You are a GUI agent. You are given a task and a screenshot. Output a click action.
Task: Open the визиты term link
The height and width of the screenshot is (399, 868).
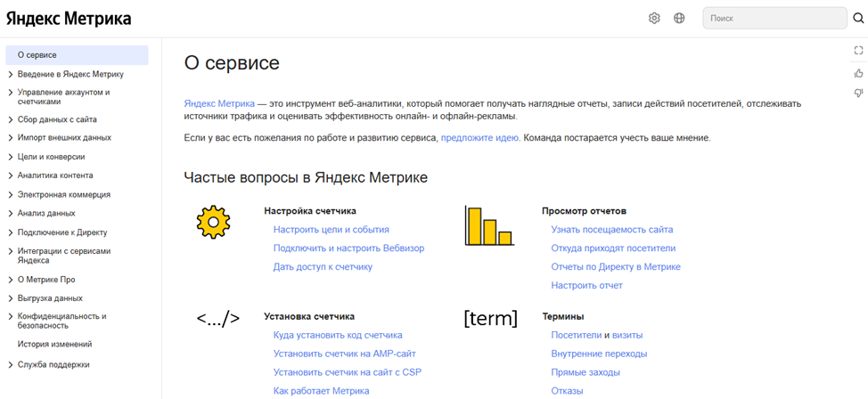tap(627, 336)
